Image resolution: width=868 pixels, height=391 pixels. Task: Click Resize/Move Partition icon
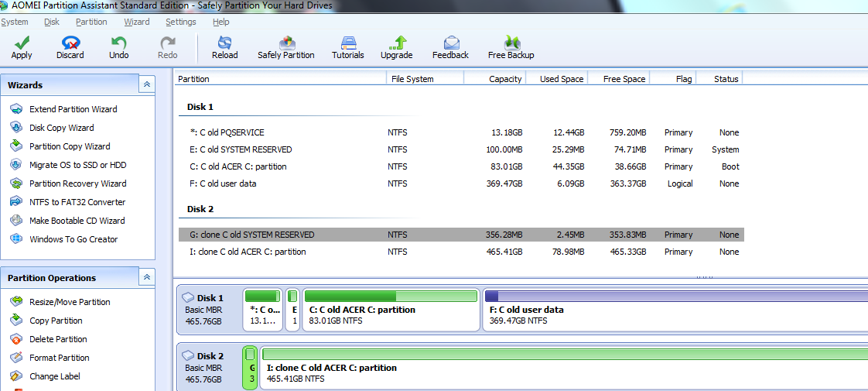point(17,302)
